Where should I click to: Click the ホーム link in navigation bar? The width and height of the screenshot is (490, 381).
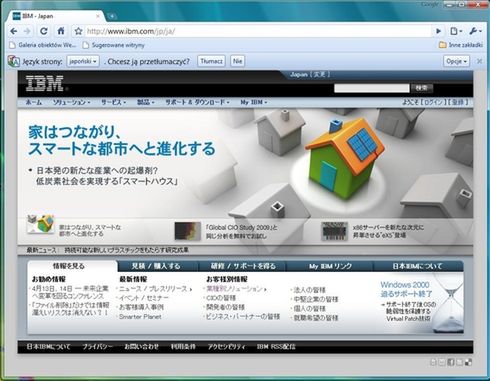(34, 102)
